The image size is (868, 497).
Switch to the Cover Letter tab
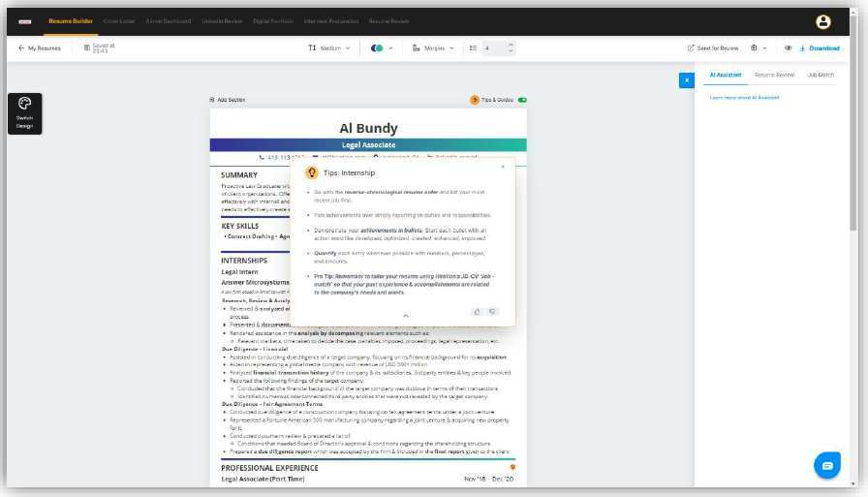click(119, 20)
